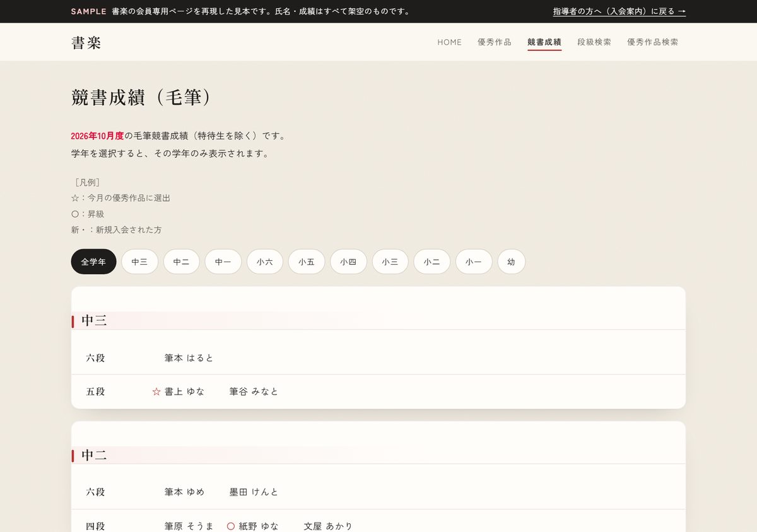
Task: Filter results by 中一 pill
Action: click(x=223, y=262)
